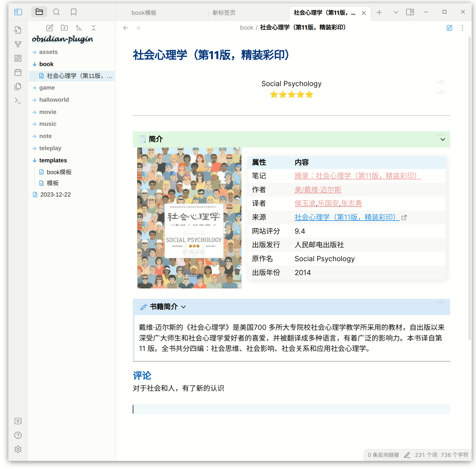Open the 美/戴维·迈尔斯 author link
Screen dimensions: 476x469
coord(317,190)
